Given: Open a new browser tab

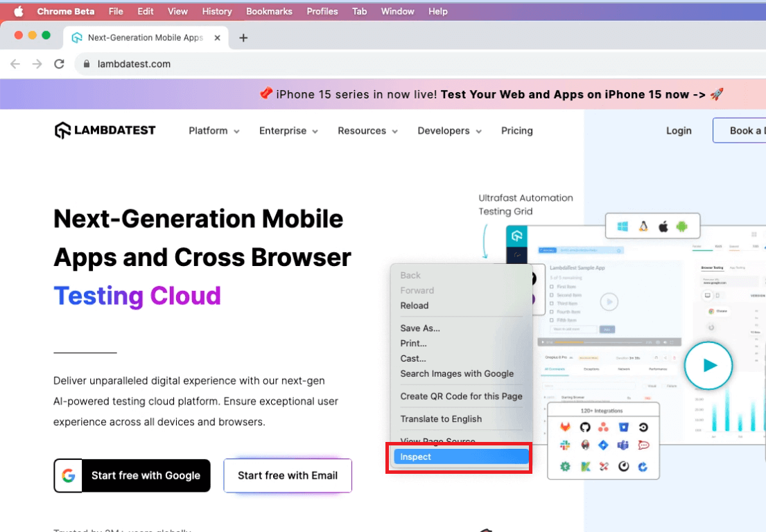Looking at the screenshot, I should tap(243, 37).
